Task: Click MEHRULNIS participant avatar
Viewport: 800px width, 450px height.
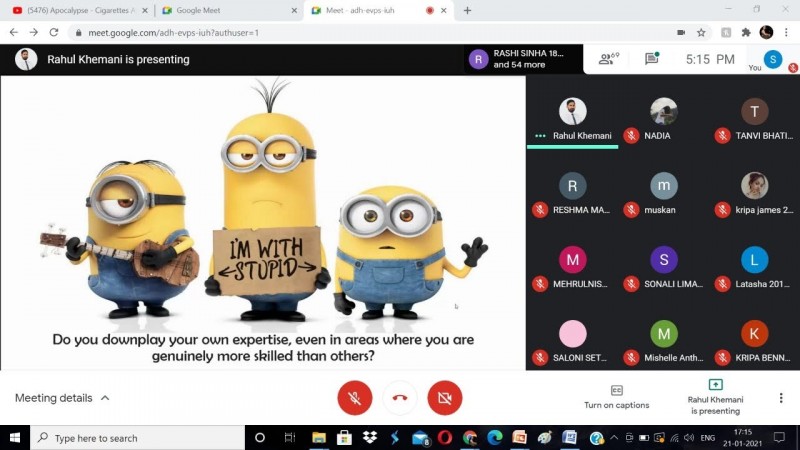Action: (572, 260)
